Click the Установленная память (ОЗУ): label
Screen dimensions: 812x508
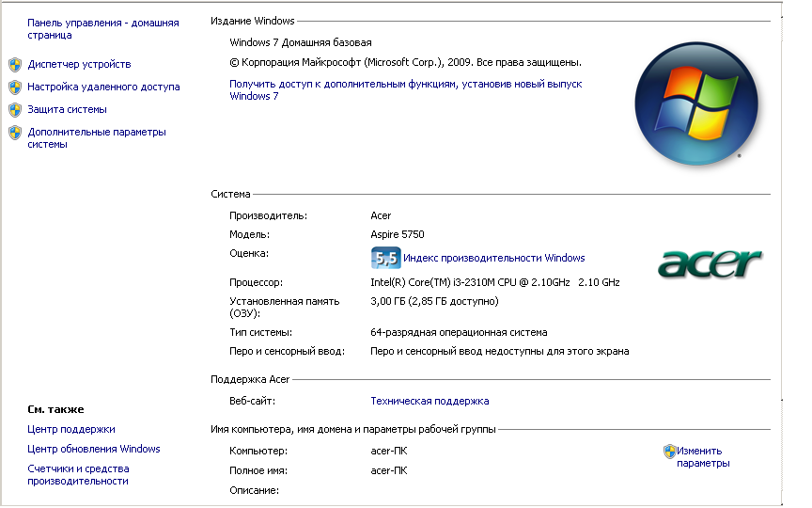pyautogui.click(x=285, y=308)
